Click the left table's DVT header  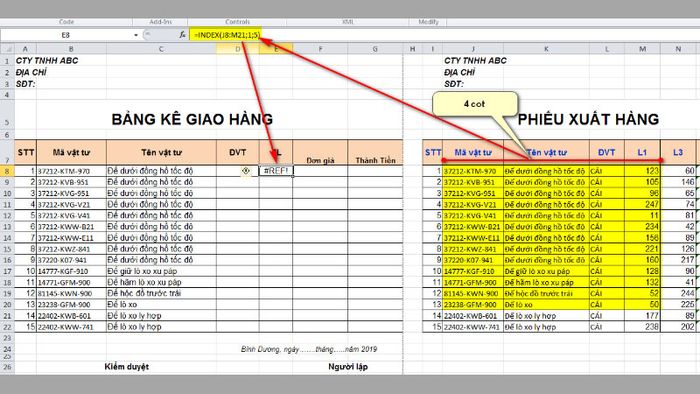click(x=238, y=153)
